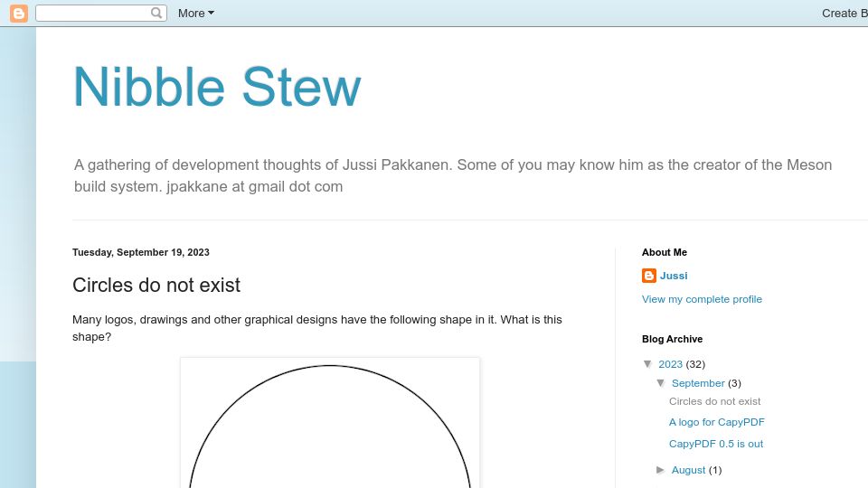Open the 2023 archive link
Screen dimensions: 868x488
pyautogui.click(x=670, y=364)
